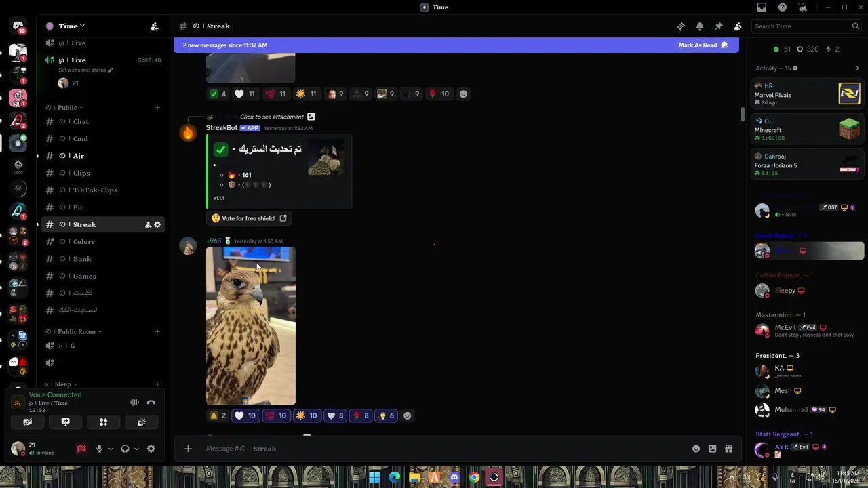868x488 pixels.
Task: Open the Games channel
Action: click(102, 277)
